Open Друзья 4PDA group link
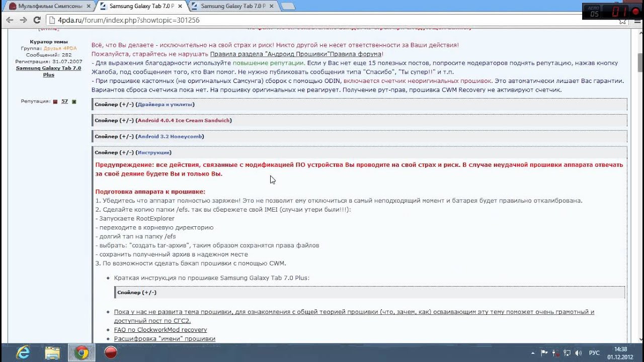The height and width of the screenshot is (362, 644). pyautogui.click(x=60, y=48)
